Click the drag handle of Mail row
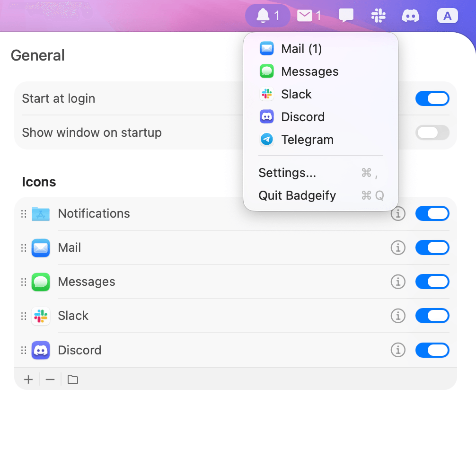 tap(24, 248)
